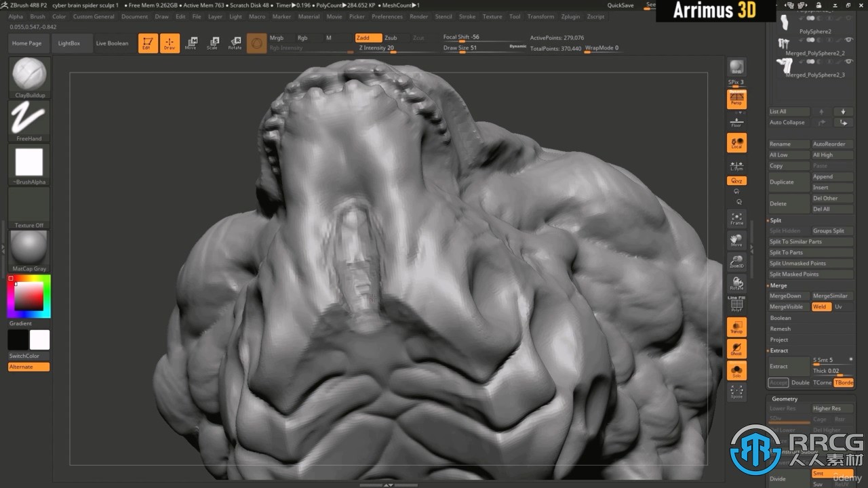Click the Frame mesh button
The height and width of the screenshot is (488, 868).
click(x=736, y=218)
